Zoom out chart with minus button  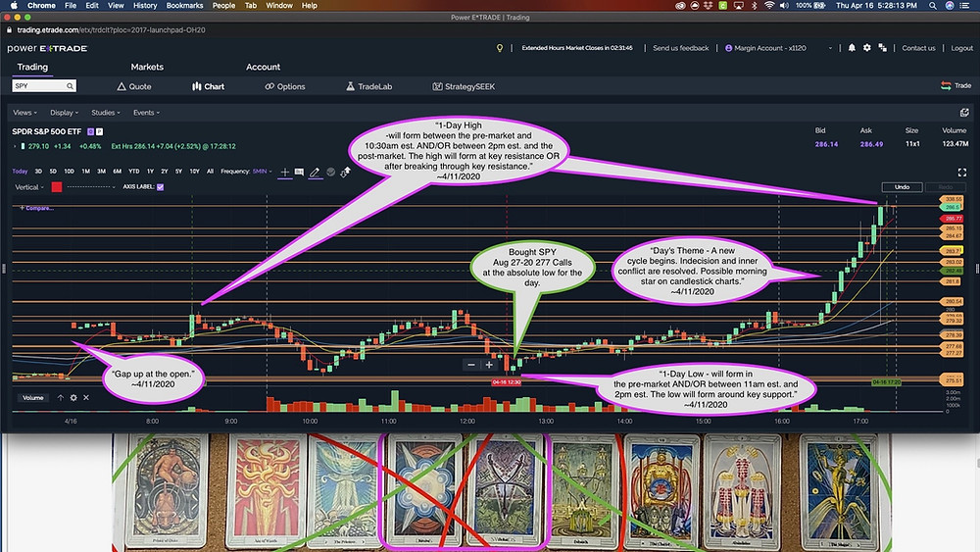click(x=471, y=365)
